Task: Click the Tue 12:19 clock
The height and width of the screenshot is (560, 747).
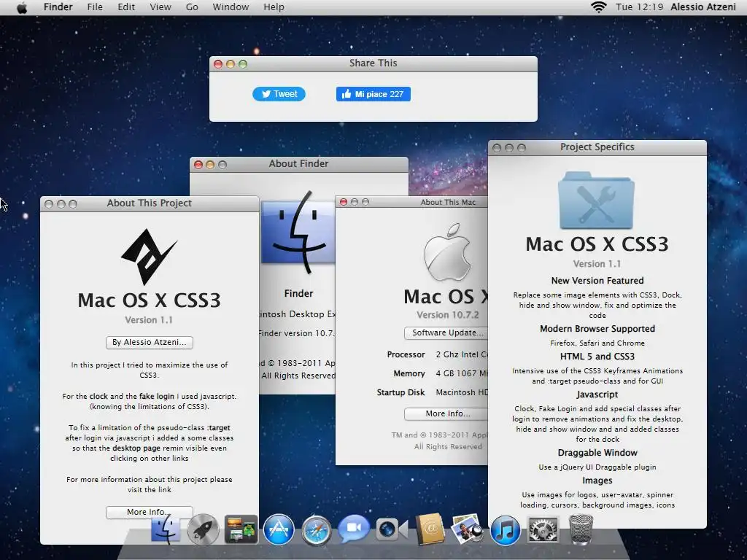Action: pos(639,7)
